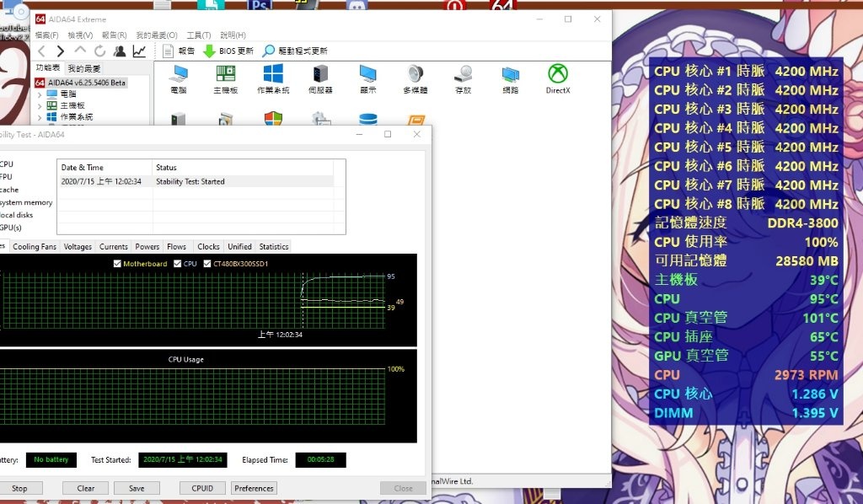Click the 'Date & Time' column header
863x504 pixels.
click(105, 167)
